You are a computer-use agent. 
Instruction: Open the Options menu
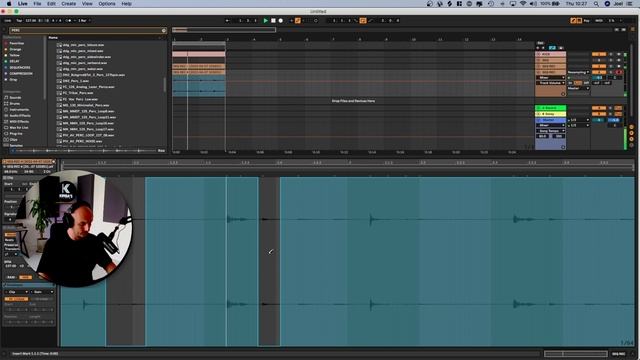(x=107, y=4)
